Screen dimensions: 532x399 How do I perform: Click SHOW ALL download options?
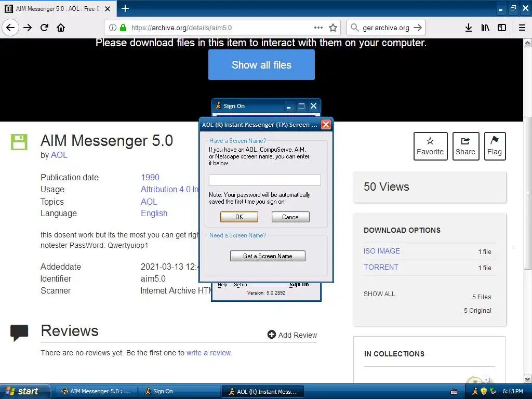coord(379,294)
